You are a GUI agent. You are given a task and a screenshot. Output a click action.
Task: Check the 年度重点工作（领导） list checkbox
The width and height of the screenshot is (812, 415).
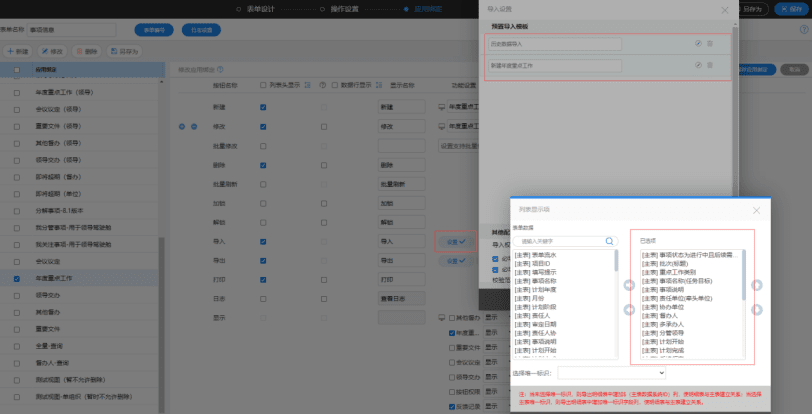pyautogui.click(x=17, y=93)
